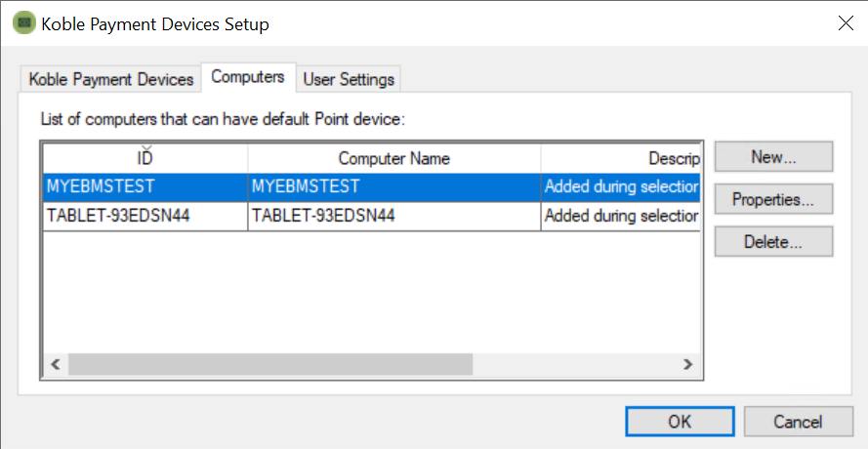Image resolution: width=868 pixels, height=449 pixels.
Task: Cancel the setup dialog
Action: (799, 422)
